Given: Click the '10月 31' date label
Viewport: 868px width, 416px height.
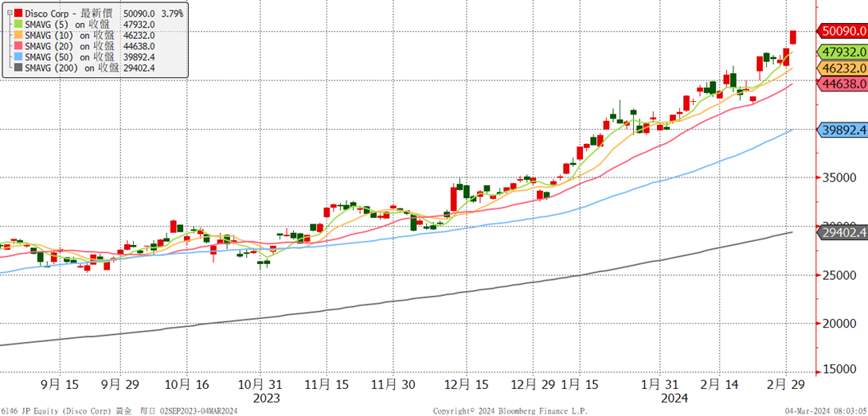Looking at the screenshot, I should pyautogui.click(x=259, y=383).
